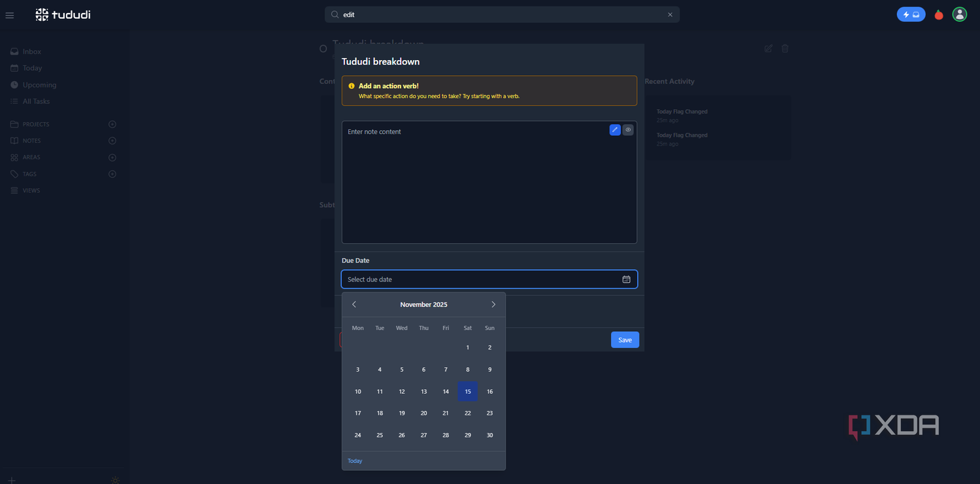Click the calendar icon in Due Date field
Viewport: 980px width, 484px height.
click(627, 280)
